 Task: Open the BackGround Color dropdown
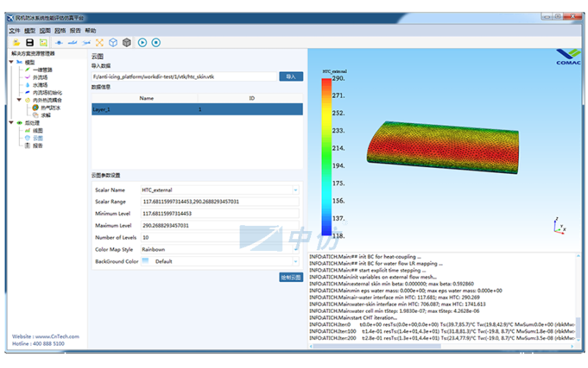click(295, 261)
